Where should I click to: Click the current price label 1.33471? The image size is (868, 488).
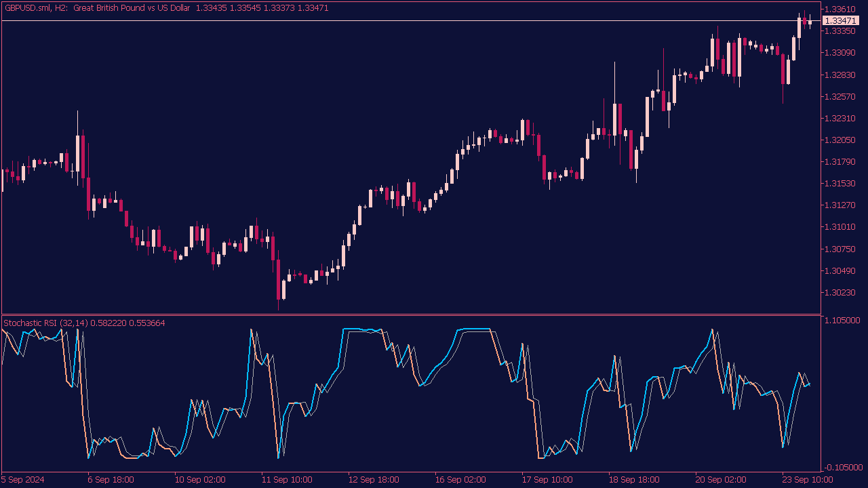coord(841,21)
